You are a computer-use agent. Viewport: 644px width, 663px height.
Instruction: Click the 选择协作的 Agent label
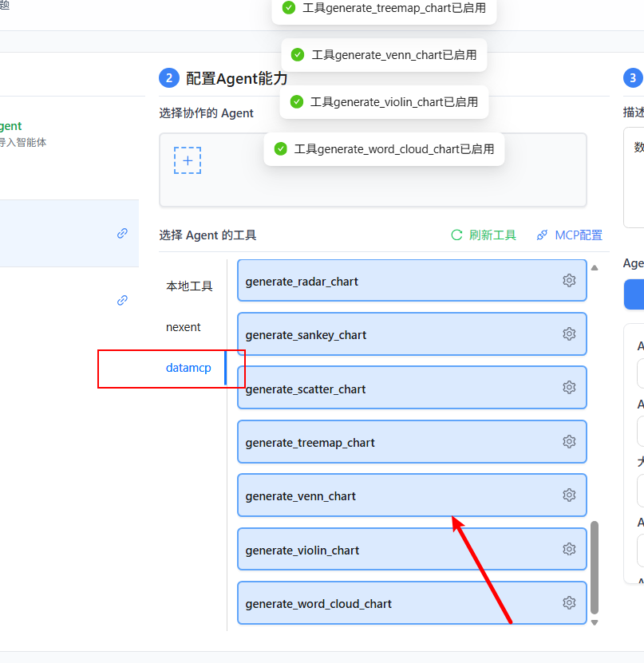click(x=207, y=113)
